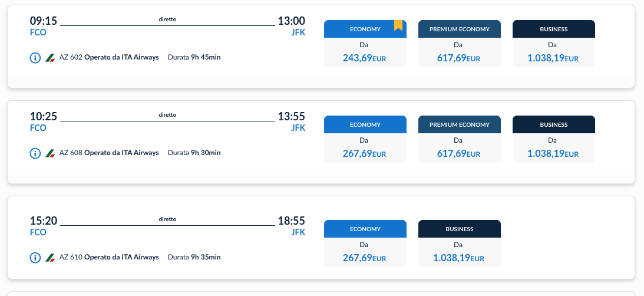This screenshot has height=296, width=644.
Task: Click ITA Airways logo beside AZ 602
Action: coord(50,58)
